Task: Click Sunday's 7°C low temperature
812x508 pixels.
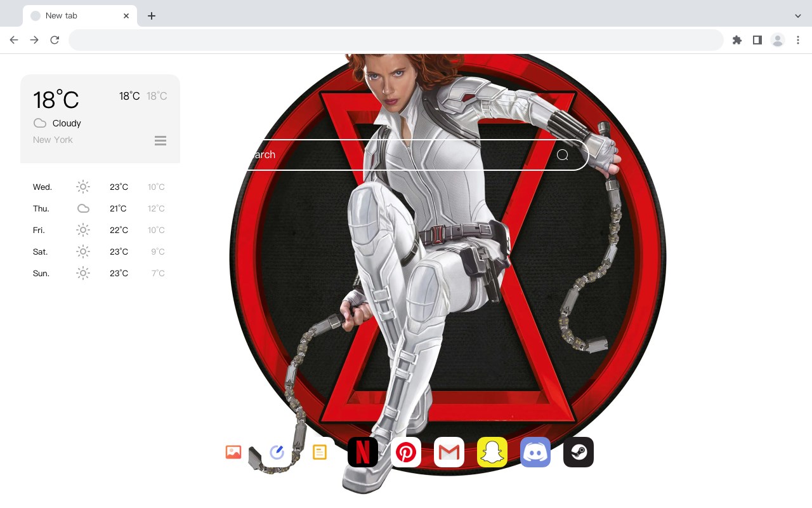Action: point(158,273)
